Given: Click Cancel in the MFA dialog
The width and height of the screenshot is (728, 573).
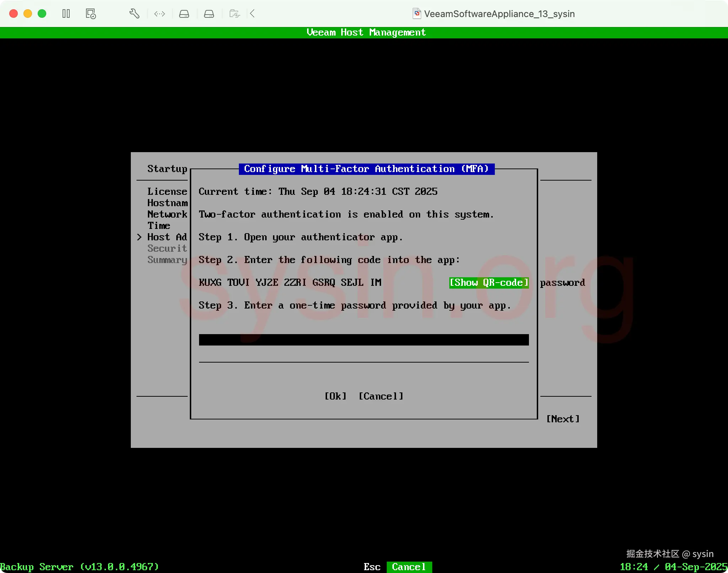Looking at the screenshot, I should (381, 396).
